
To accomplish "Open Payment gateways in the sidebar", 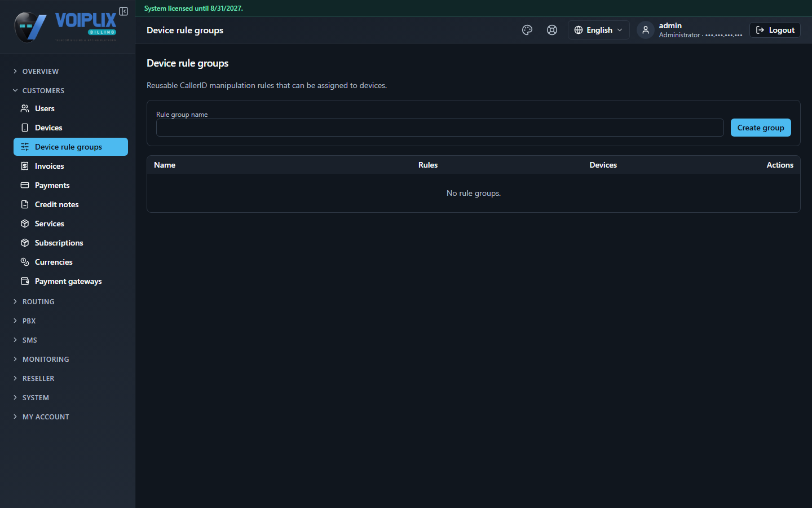I will [70, 281].
